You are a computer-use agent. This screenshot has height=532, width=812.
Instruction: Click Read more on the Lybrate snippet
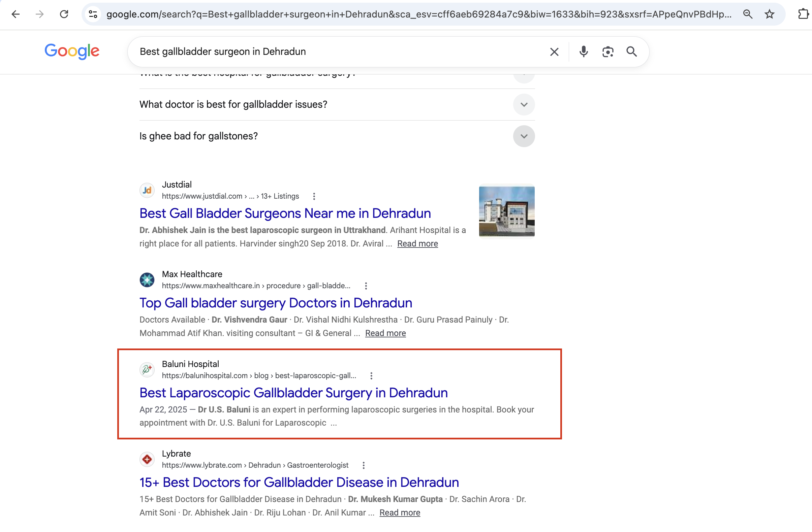(400, 512)
